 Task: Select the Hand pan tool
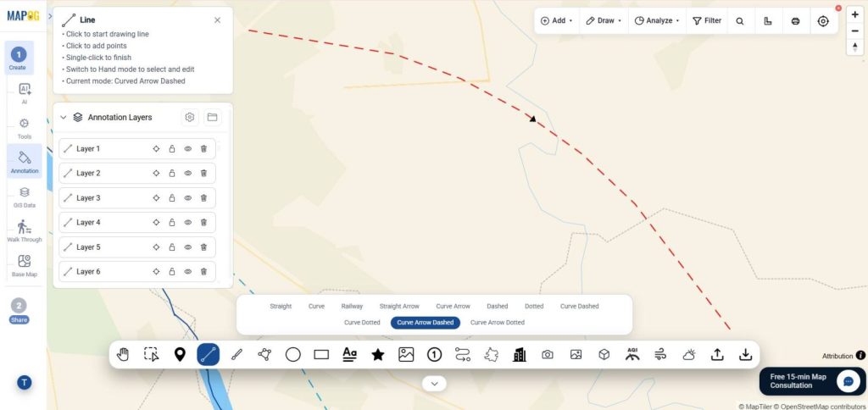(x=123, y=355)
